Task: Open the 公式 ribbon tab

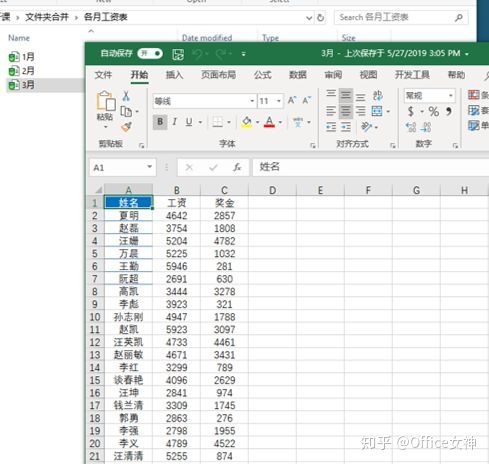Action: 263,75
